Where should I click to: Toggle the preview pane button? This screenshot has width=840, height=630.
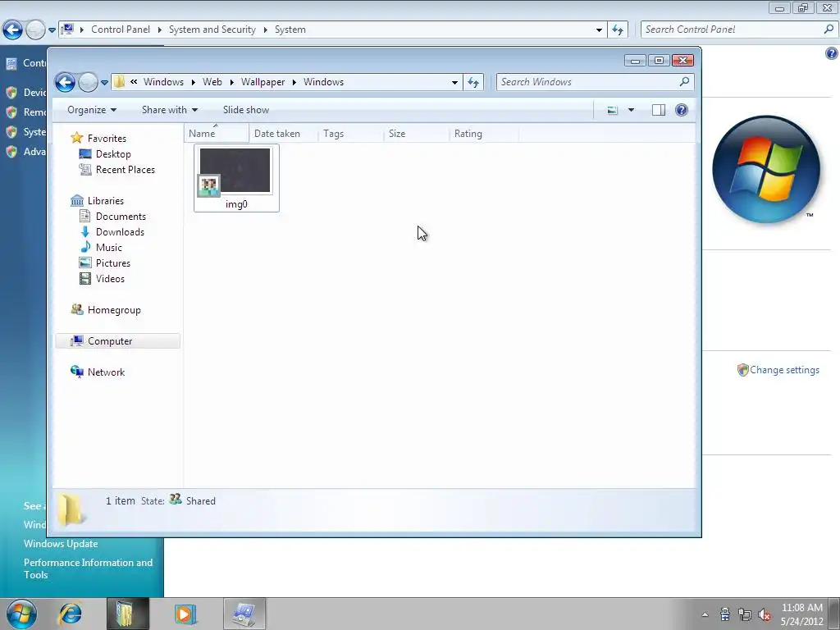tap(659, 111)
